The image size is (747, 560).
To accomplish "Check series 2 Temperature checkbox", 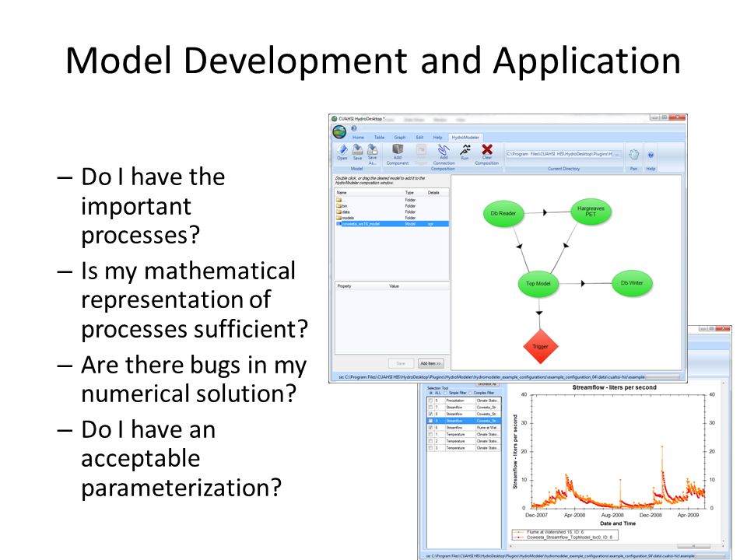I will (430, 441).
